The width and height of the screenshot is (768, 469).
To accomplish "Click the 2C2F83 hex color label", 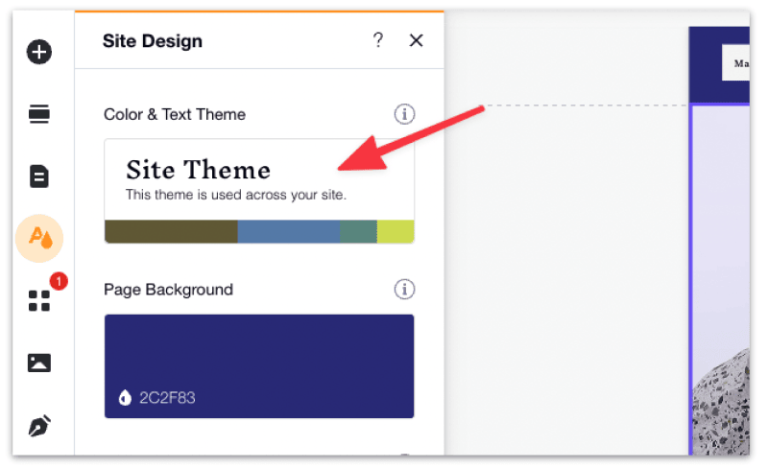I will (167, 398).
